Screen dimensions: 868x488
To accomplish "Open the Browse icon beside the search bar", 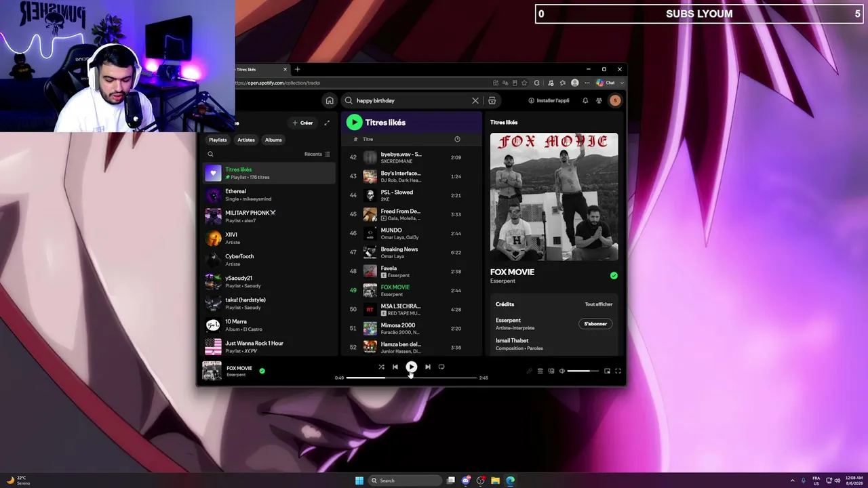I will pos(492,100).
